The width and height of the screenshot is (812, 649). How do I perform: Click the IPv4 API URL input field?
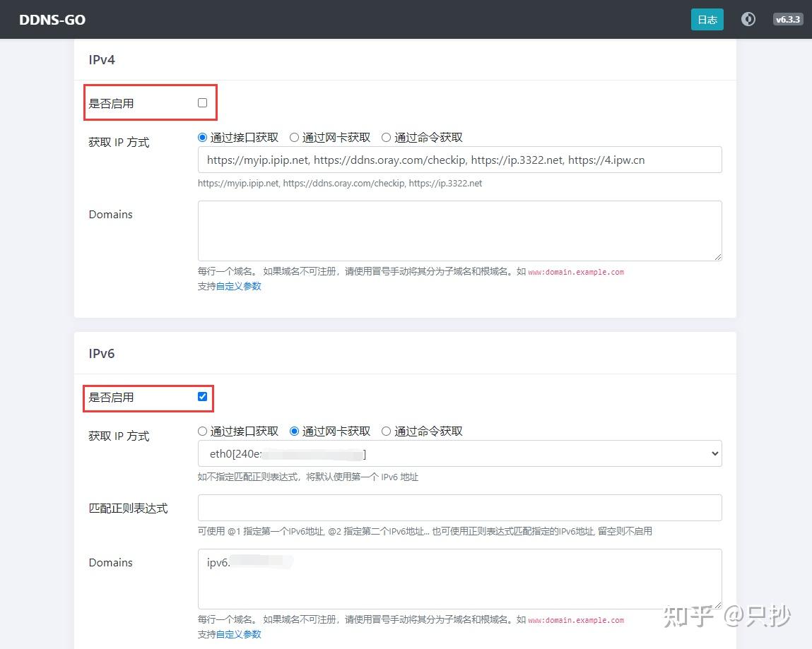459,160
